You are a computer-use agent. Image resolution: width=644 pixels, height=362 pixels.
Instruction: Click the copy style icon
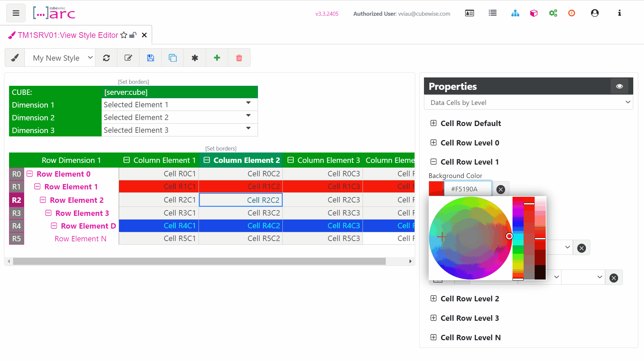coord(173,58)
